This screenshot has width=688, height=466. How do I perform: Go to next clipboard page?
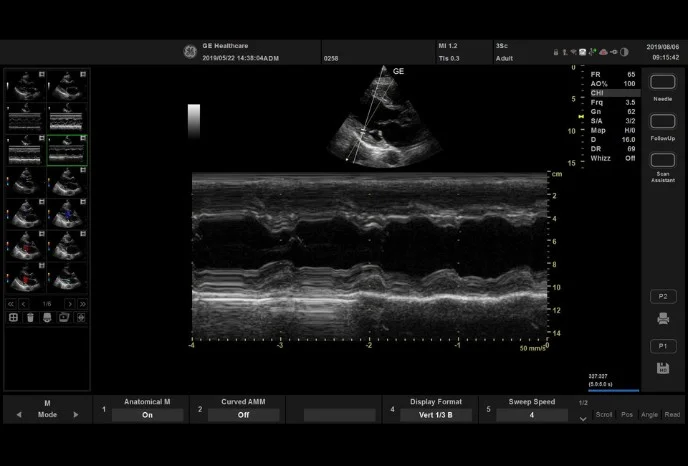69,303
